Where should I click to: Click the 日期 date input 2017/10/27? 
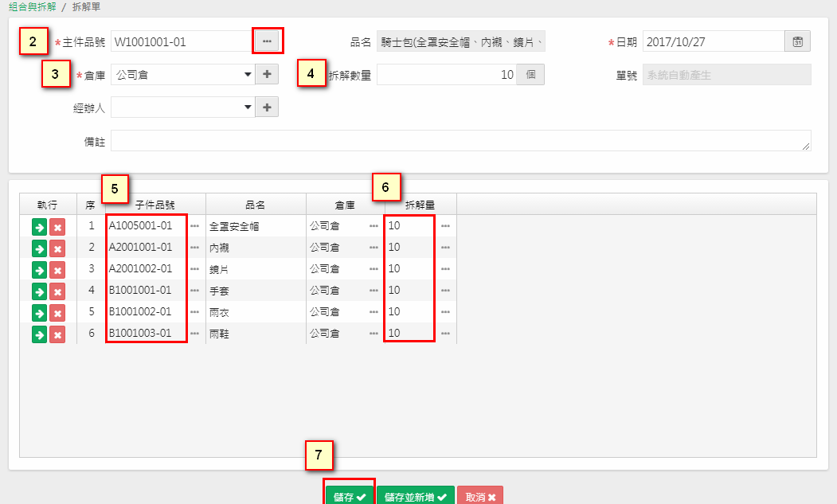714,41
